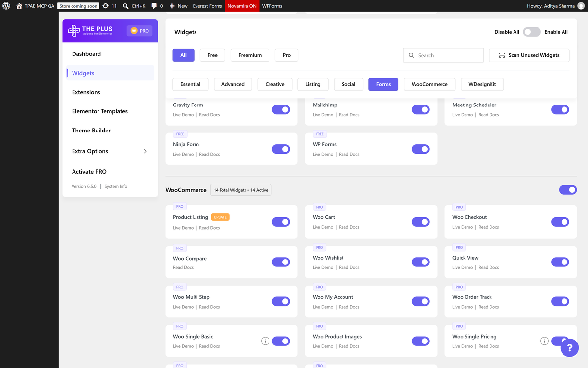Disable the Mailchimp widget
This screenshot has height=368, width=588.
[x=420, y=109]
